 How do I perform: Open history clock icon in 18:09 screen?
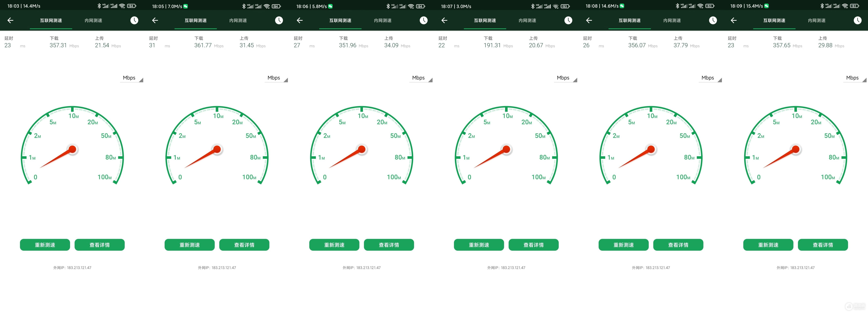[x=858, y=21]
